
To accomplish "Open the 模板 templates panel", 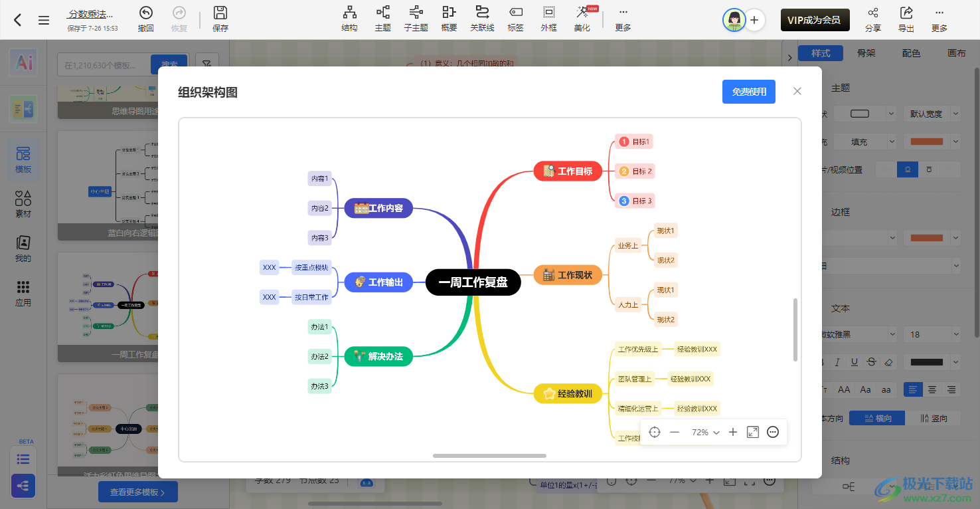I will click(23, 160).
